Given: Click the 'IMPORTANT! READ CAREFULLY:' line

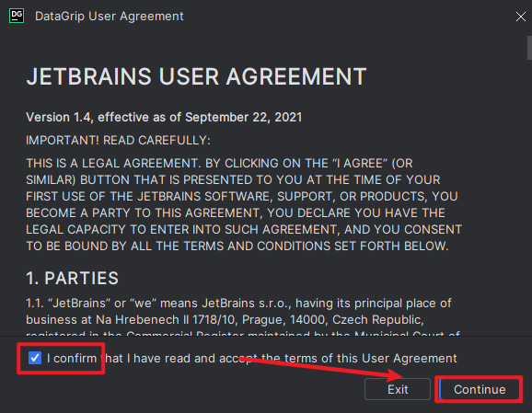Looking at the screenshot, I should click(118, 141).
